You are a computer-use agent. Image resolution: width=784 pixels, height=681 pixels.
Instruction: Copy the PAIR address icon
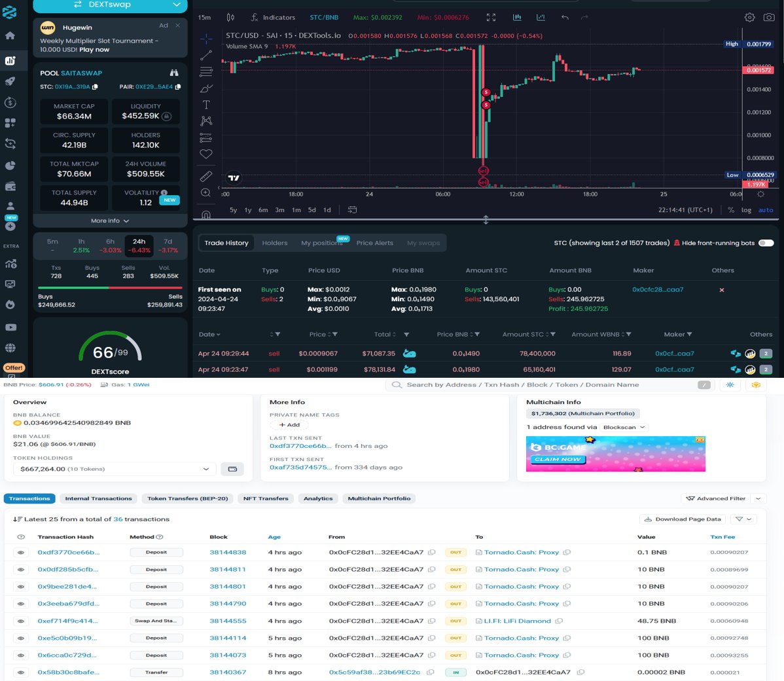pos(177,86)
